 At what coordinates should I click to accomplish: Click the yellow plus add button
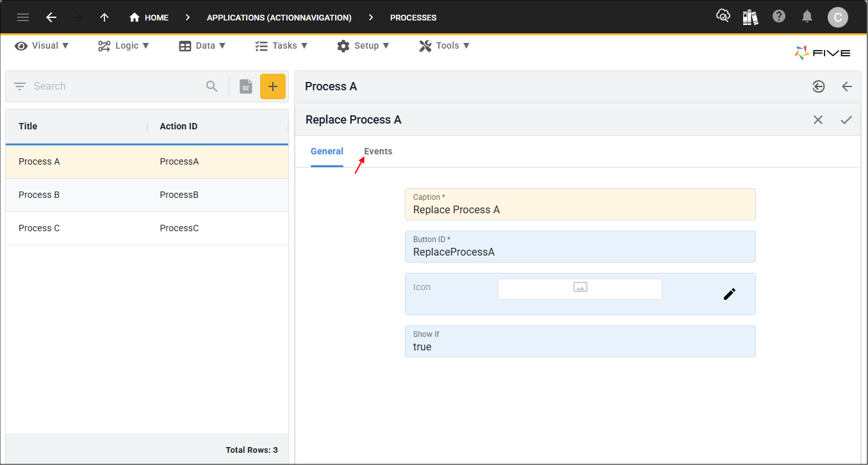pyautogui.click(x=272, y=86)
